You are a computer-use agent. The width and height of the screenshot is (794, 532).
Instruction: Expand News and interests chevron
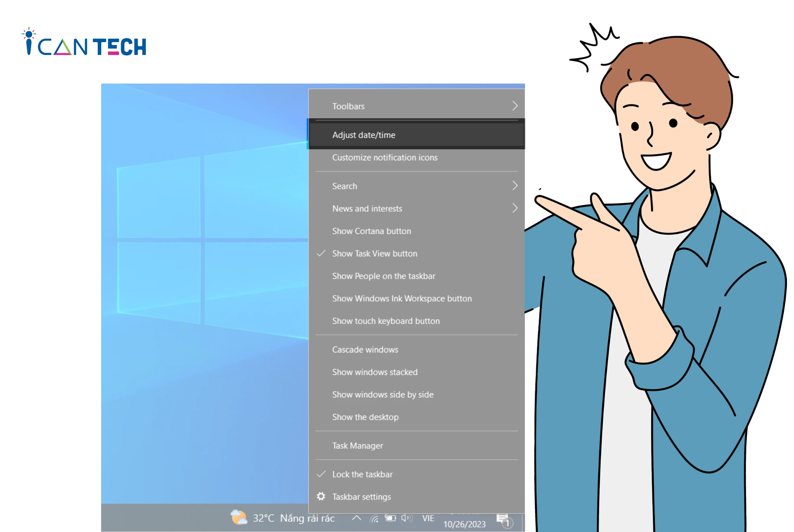coord(515,208)
